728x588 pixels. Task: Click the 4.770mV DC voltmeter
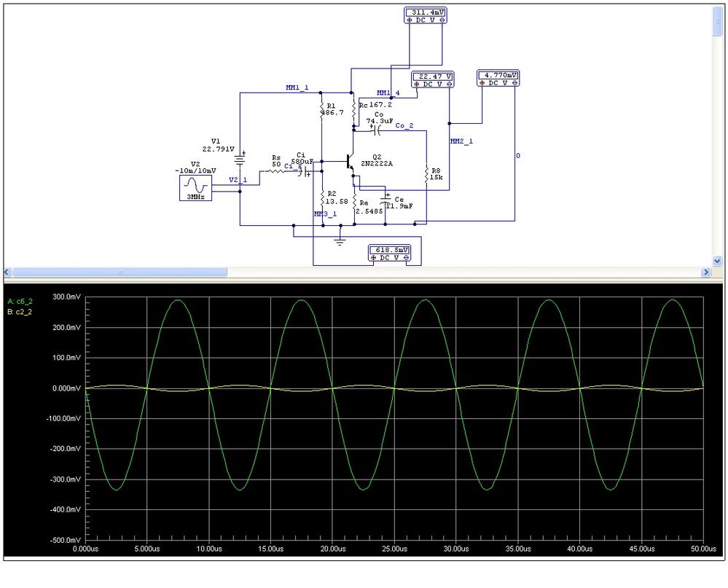[498, 79]
